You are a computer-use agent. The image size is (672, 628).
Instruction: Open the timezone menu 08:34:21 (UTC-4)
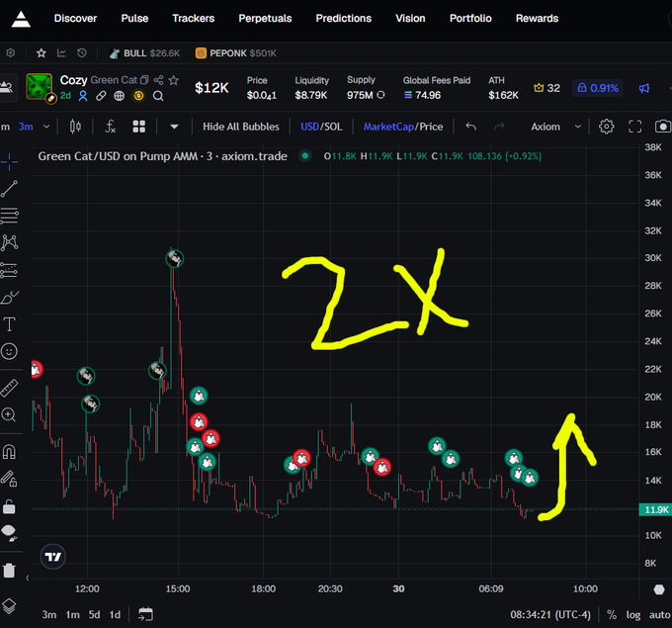(550, 615)
